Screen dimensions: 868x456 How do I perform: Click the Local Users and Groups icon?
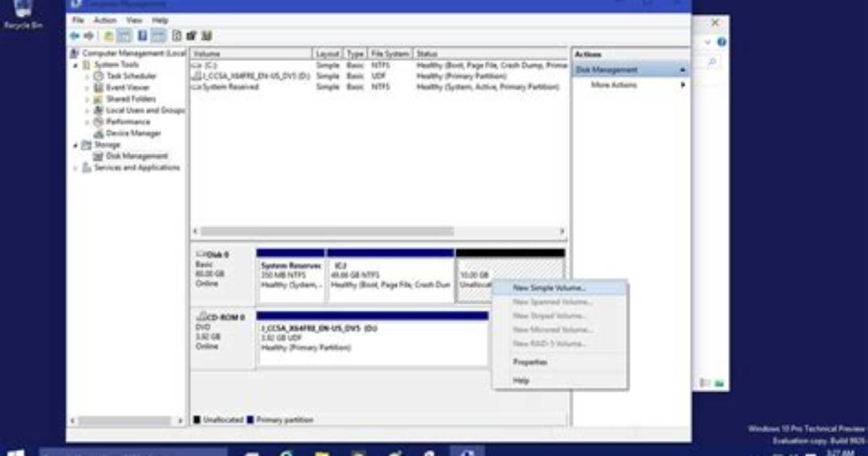(99, 110)
